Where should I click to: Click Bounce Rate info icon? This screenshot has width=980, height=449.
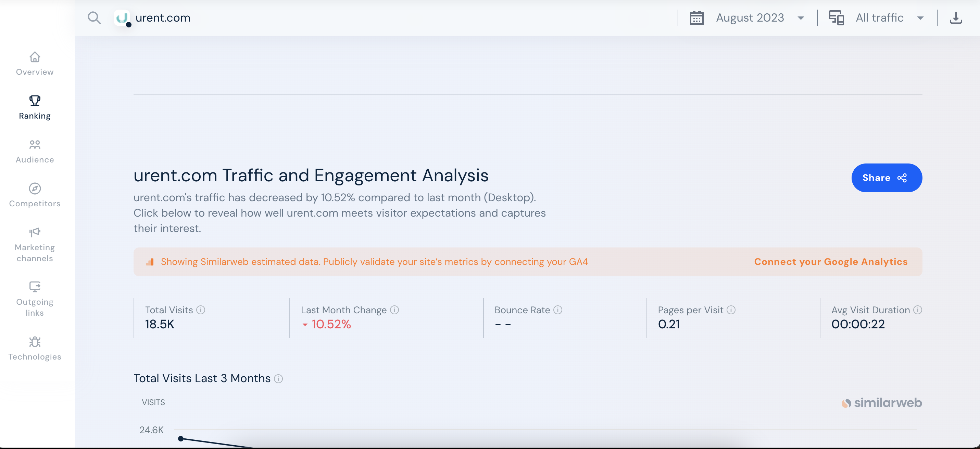pos(557,310)
